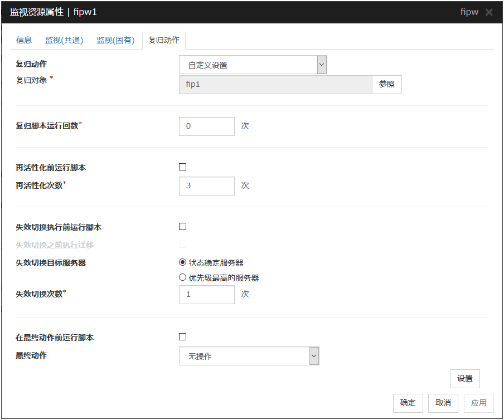Select 状态稳定服务器 radio option
The width and height of the screenshot is (504, 420).
tap(182, 263)
